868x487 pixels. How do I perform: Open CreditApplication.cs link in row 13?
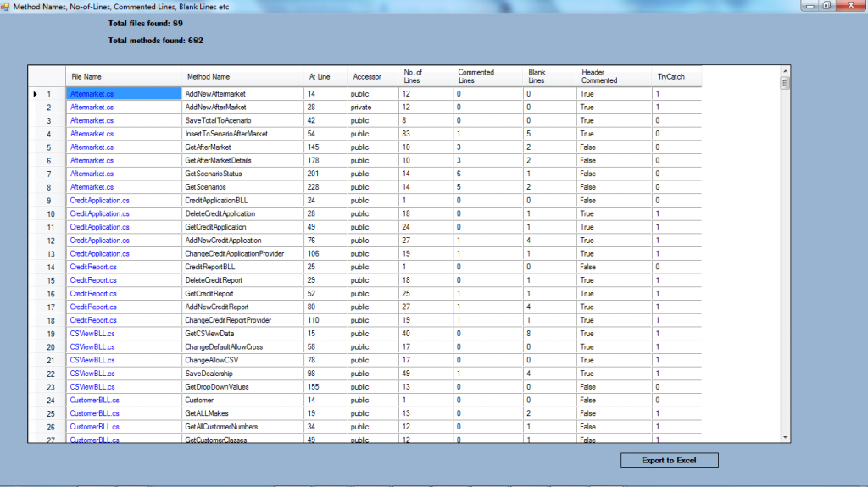click(x=100, y=253)
